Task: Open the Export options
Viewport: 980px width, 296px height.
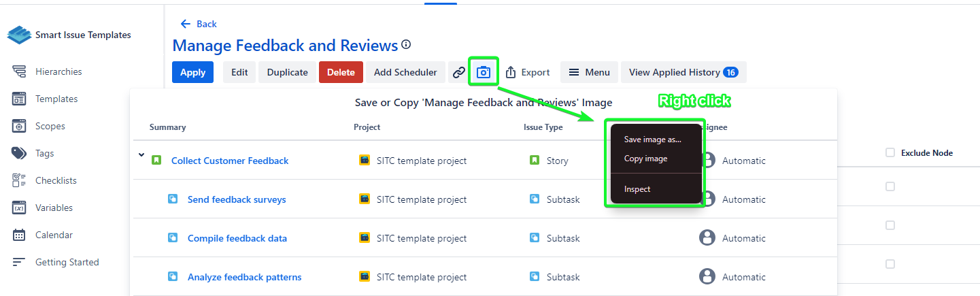Action: [528, 72]
